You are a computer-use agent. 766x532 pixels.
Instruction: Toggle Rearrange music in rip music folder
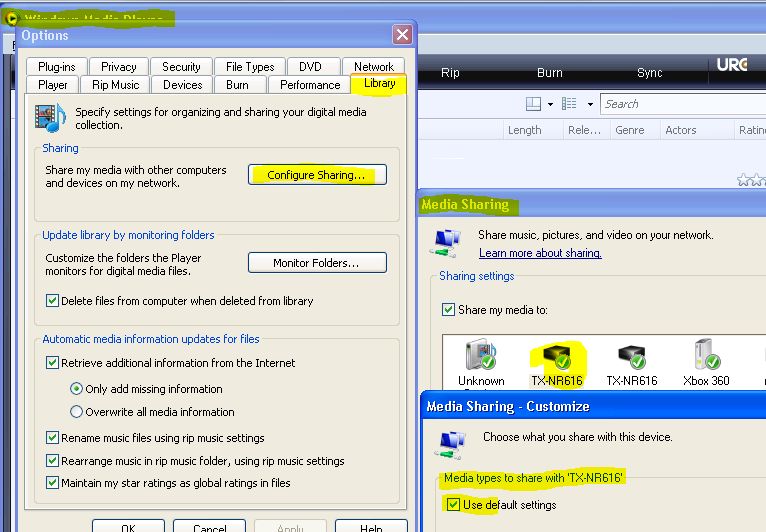52,460
